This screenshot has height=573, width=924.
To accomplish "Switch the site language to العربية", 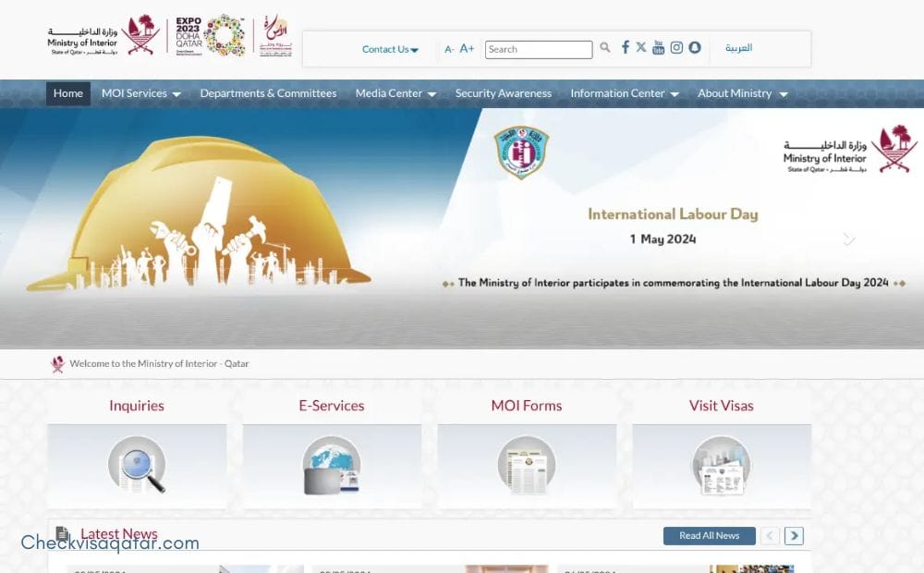I will click(738, 47).
